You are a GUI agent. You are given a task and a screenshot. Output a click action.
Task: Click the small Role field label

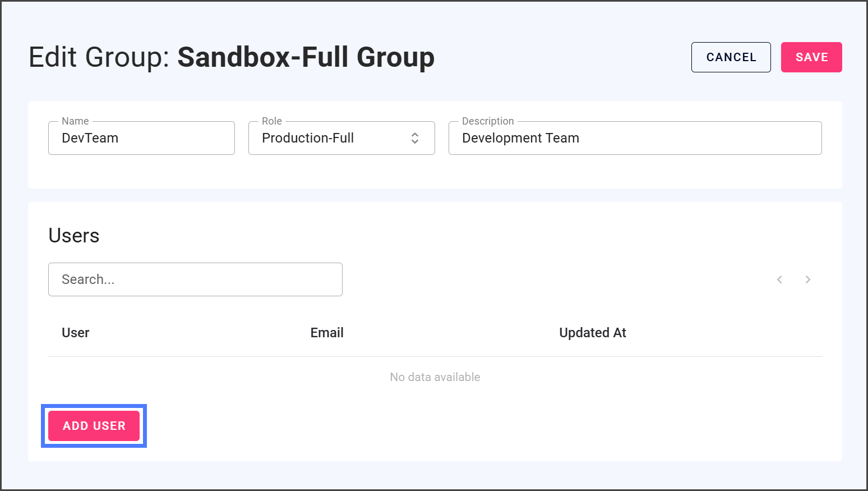click(x=272, y=121)
